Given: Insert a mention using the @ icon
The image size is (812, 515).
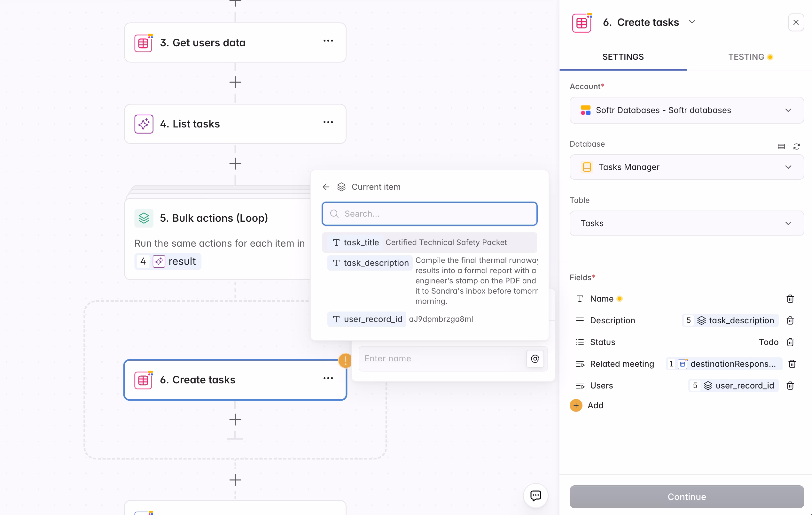Looking at the screenshot, I should [535, 358].
